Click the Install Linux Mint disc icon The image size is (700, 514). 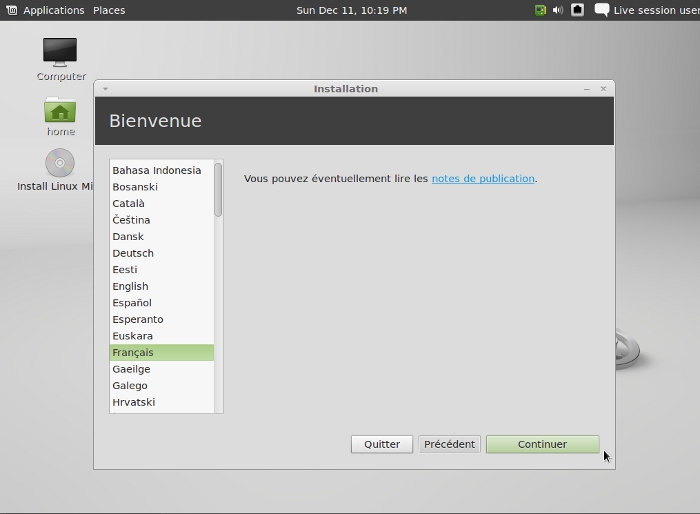[x=60, y=163]
